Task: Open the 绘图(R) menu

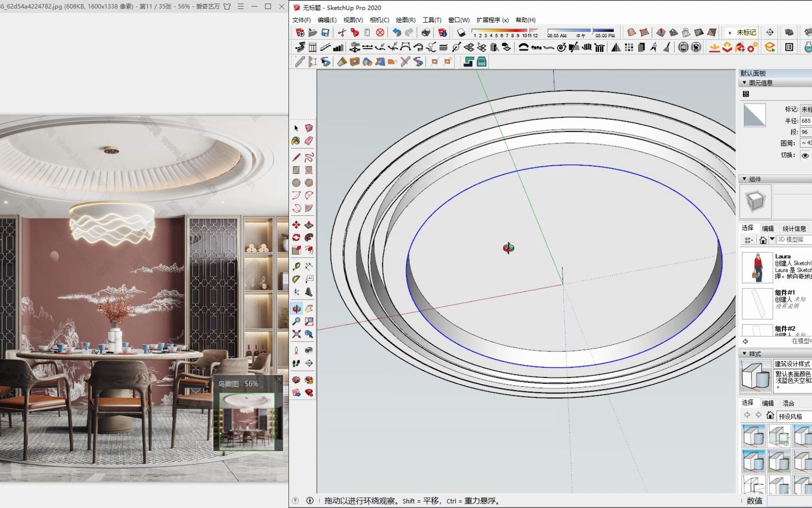Action: coord(406,20)
